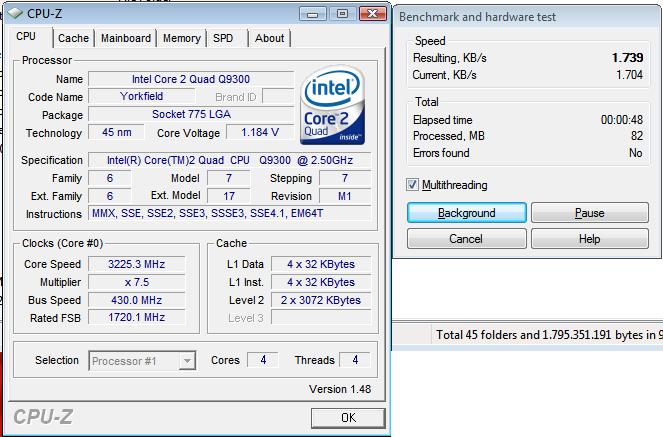This screenshot has width=663, height=437.
Task: Click the empty Brand ID field
Action: 278,96
